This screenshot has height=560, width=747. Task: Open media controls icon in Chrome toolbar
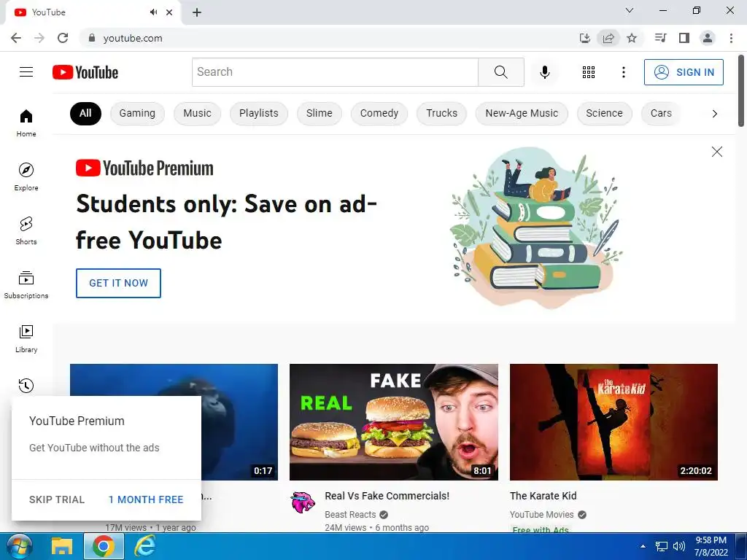click(x=660, y=38)
